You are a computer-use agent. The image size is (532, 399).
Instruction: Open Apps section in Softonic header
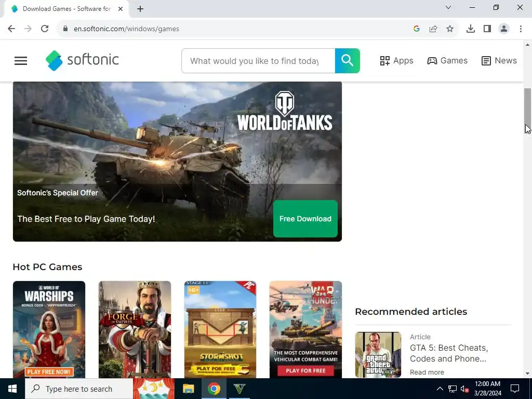pyautogui.click(x=396, y=61)
